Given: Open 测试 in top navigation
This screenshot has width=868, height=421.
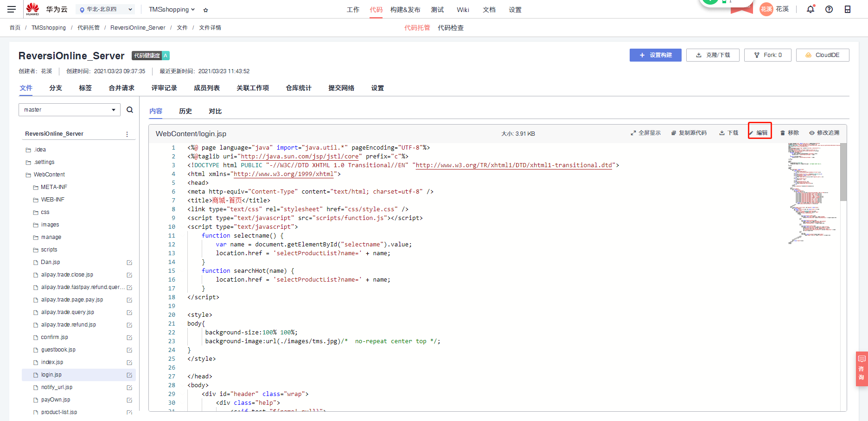Looking at the screenshot, I should pos(437,10).
